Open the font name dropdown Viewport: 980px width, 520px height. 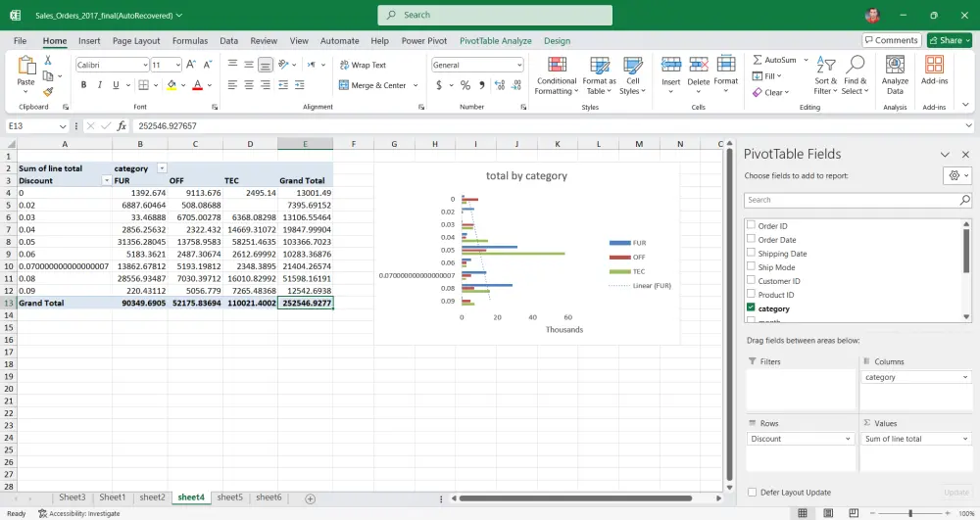145,65
